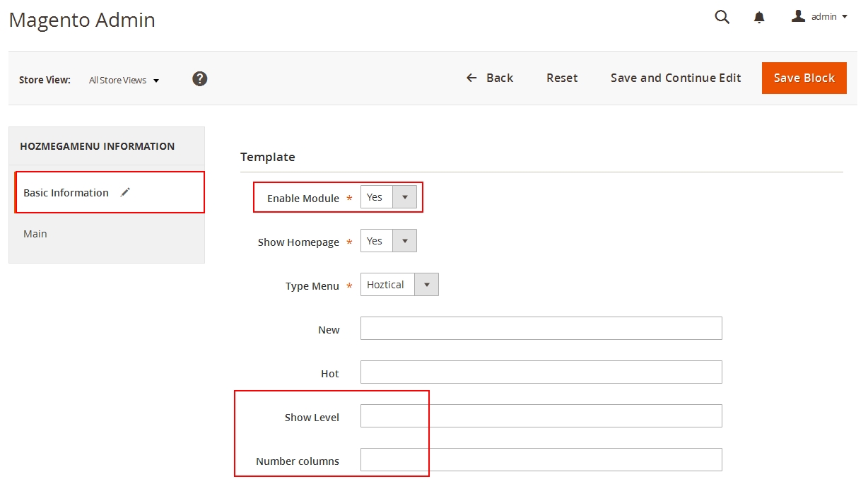The image size is (868, 484).
Task: Select the Basic Information tab
Action: tap(66, 193)
